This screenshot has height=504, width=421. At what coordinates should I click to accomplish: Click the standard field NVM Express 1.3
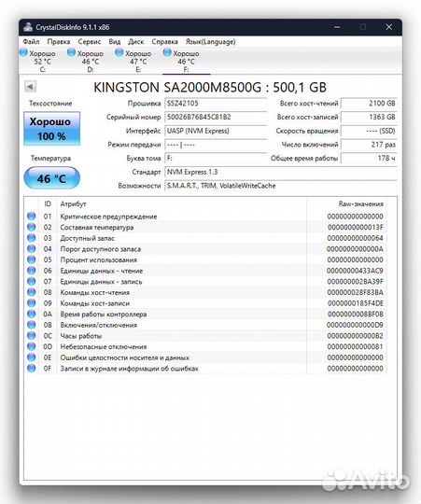(281, 172)
